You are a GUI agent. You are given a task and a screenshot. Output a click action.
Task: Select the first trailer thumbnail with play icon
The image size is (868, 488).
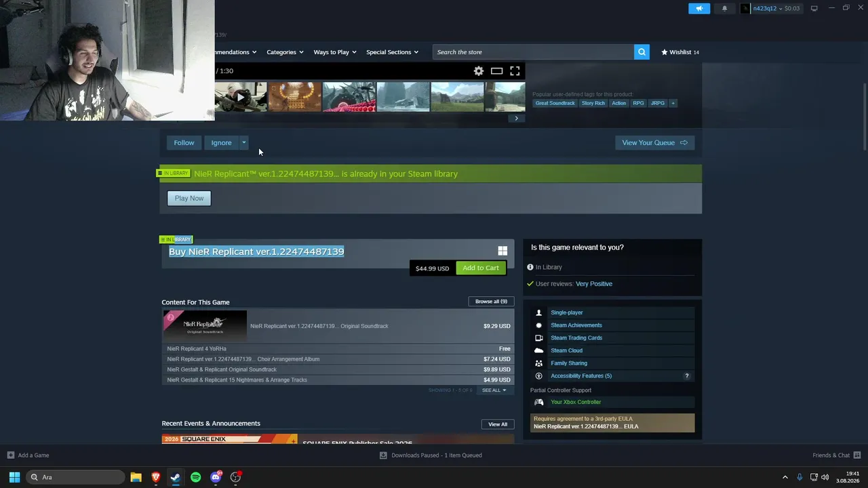[x=241, y=97]
